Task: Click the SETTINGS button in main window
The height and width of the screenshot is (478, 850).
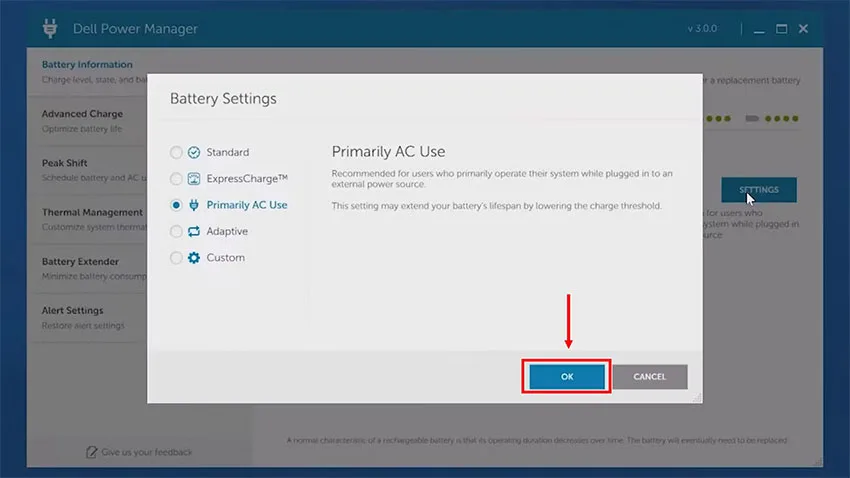Action: click(x=759, y=190)
